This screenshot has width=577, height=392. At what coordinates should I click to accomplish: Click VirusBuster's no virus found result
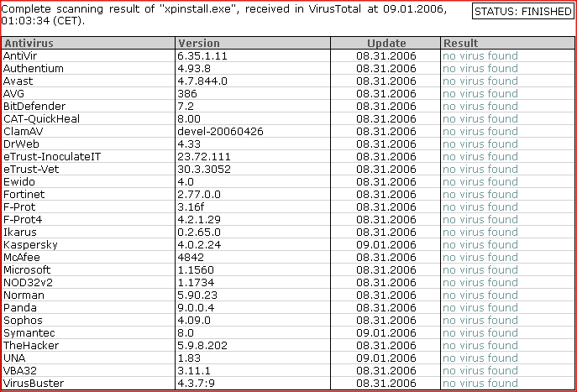[x=480, y=383]
